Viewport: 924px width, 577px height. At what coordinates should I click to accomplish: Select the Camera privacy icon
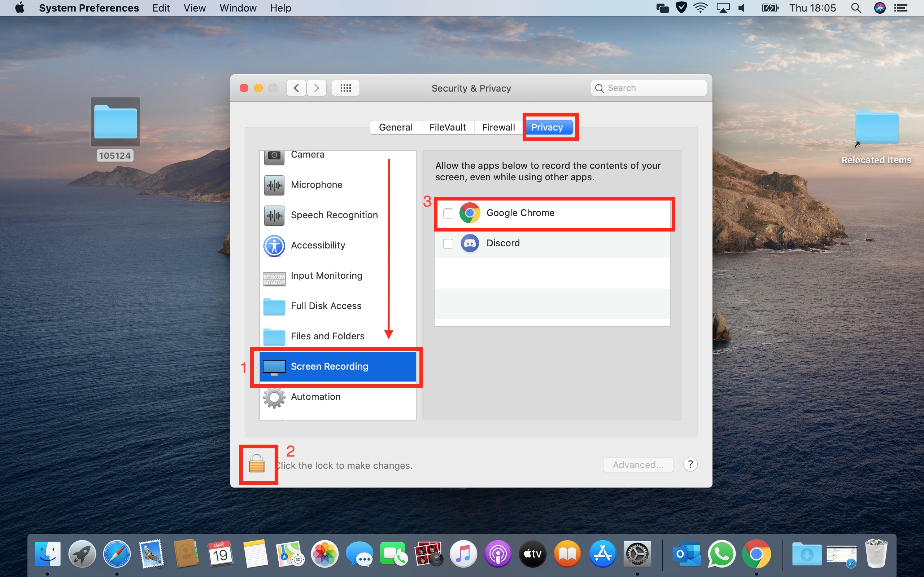(274, 154)
